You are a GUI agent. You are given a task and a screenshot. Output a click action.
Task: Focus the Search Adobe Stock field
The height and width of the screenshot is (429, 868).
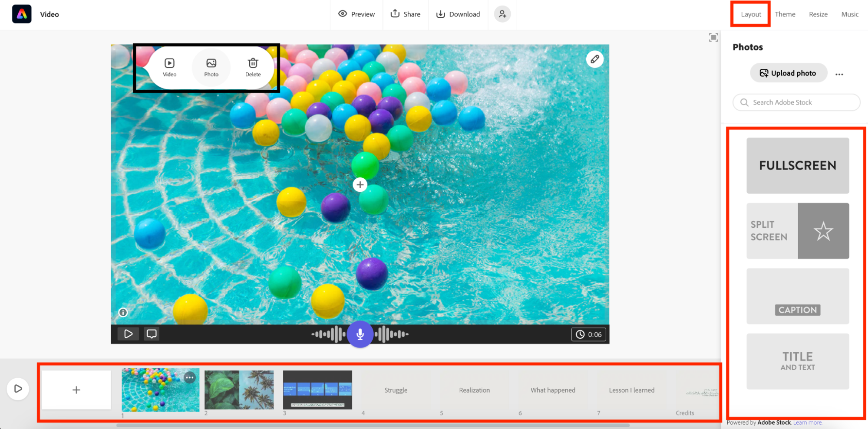(x=796, y=102)
